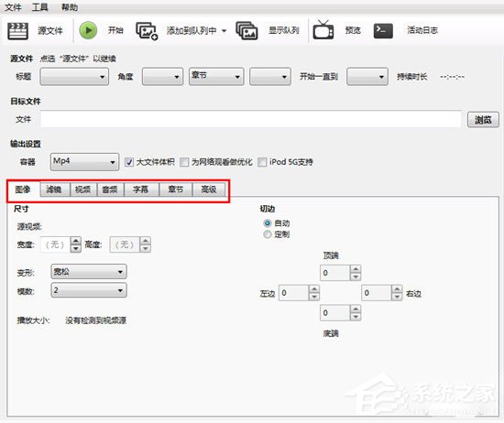This screenshot has width=504, height=423.
Task: Decrease the 高度 value with down arrow
Action: [x=146, y=249]
